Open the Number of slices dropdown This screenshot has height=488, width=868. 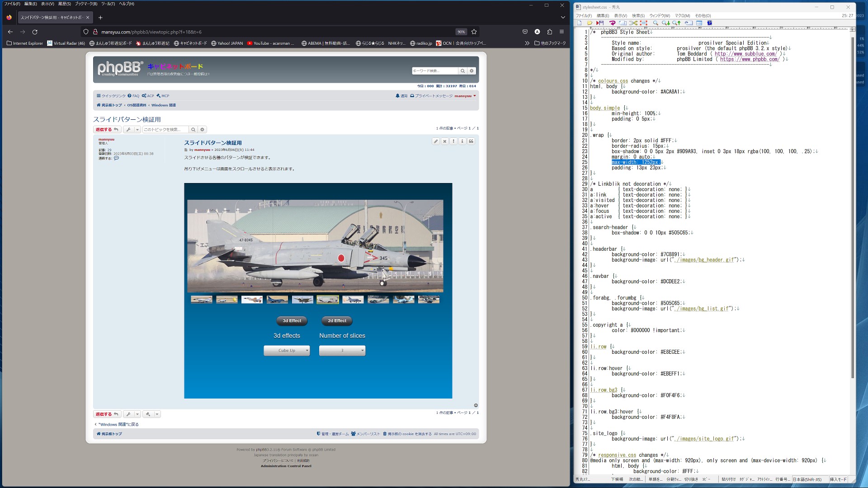pos(342,351)
